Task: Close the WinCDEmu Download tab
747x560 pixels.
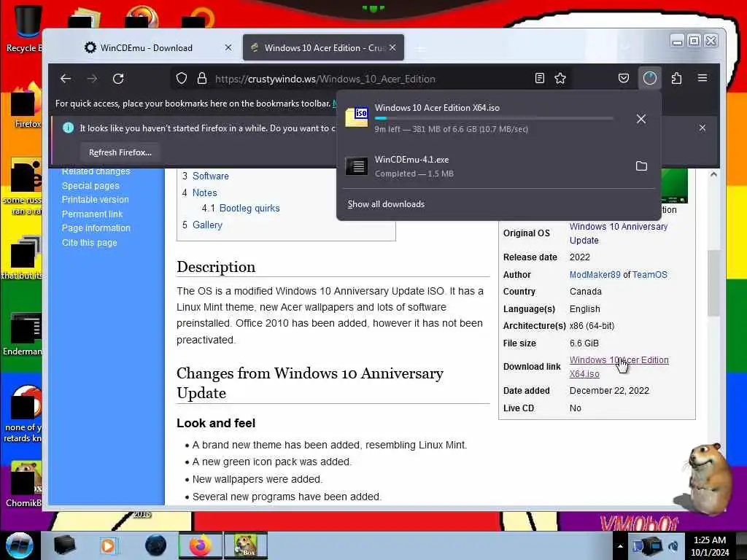Action: [x=228, y=47]
